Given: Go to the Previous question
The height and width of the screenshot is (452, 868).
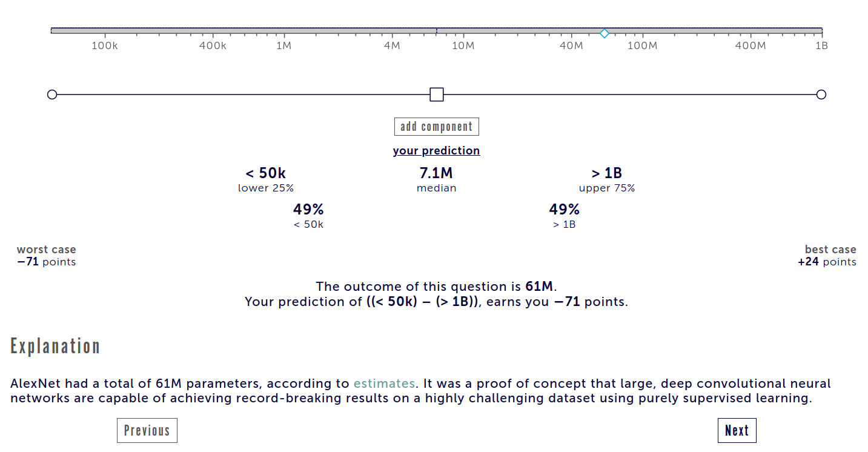Looking at the screenshot, I should (147, 430).
